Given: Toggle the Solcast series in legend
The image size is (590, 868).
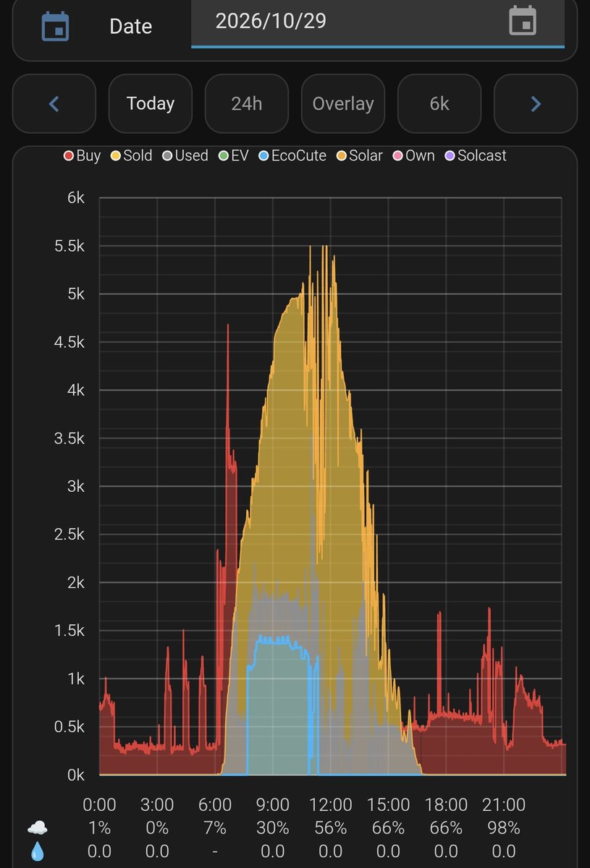Looking at the screenshot, I should point(476,156).
